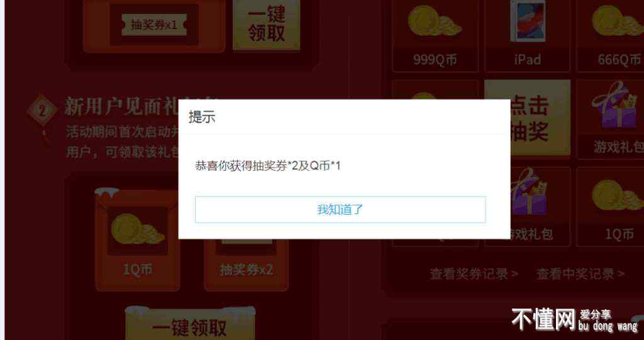Click the 提示 dialog title bar
Image resolution: width=644 pixels, height=340 pixels.
tap(345, 117)
